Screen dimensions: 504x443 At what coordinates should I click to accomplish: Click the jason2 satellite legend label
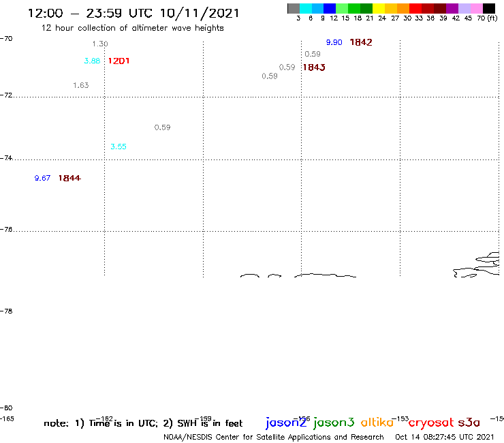click(286, 423)
